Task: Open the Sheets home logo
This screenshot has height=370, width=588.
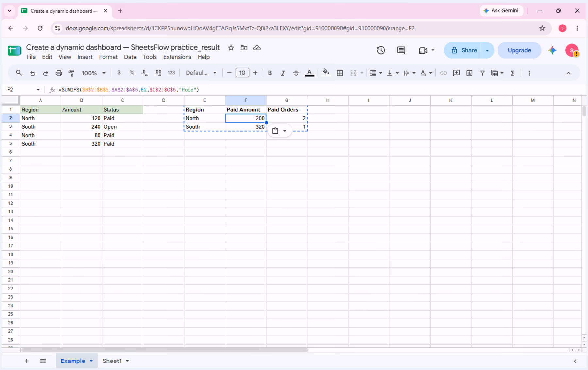Action: (x=14, y=51)
